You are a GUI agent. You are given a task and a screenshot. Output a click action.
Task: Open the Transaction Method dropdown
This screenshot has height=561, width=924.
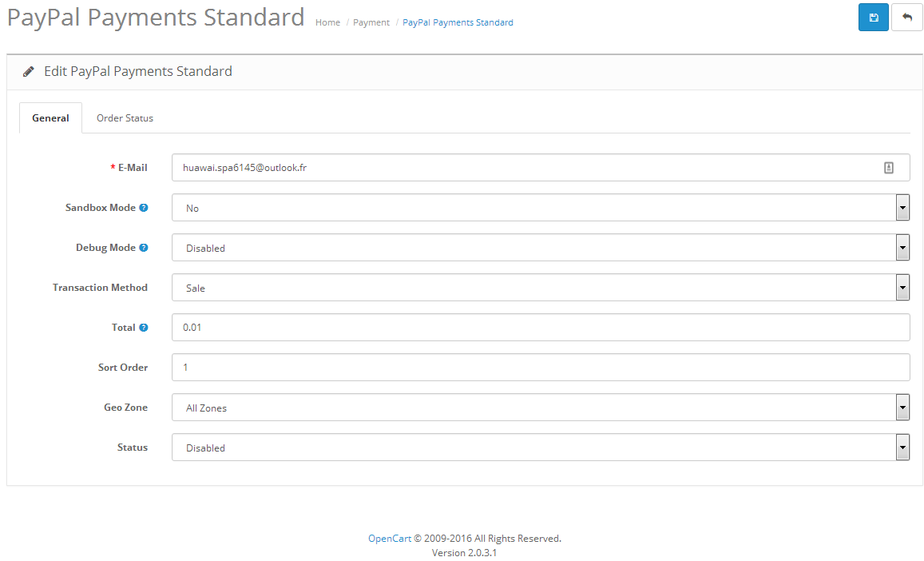(541, 287)
